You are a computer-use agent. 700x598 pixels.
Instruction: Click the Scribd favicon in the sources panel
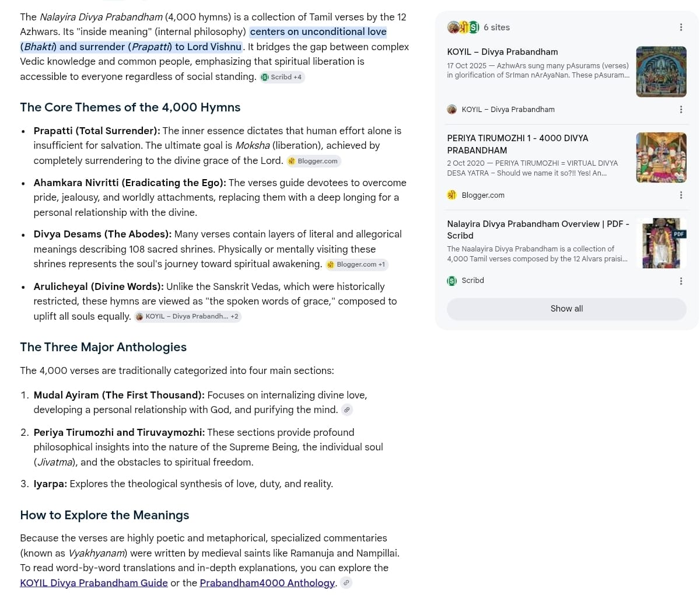coord(452,281)
